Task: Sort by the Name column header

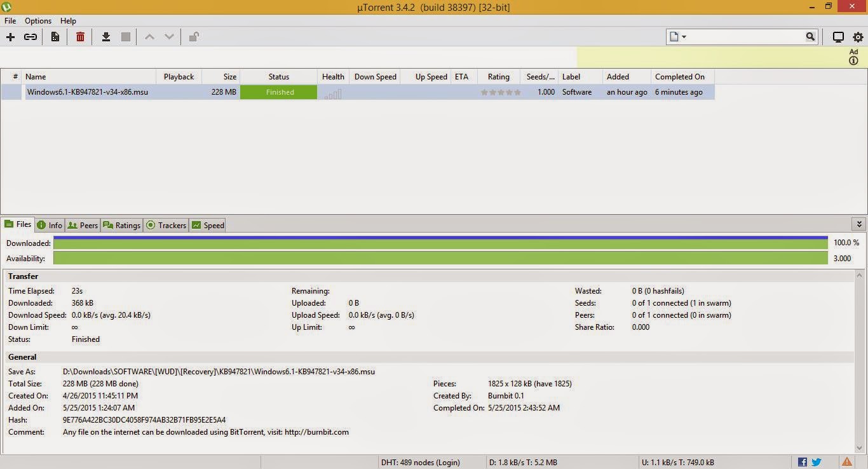Action: point(90,76)
